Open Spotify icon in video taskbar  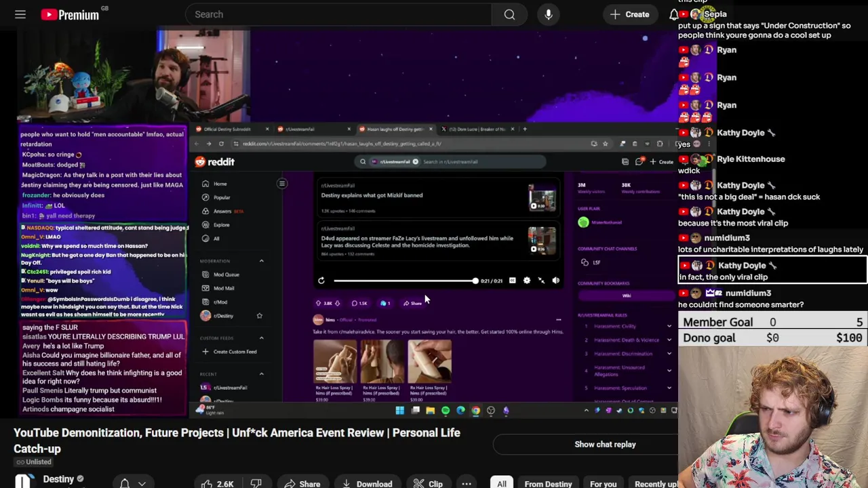click(446, 410)
